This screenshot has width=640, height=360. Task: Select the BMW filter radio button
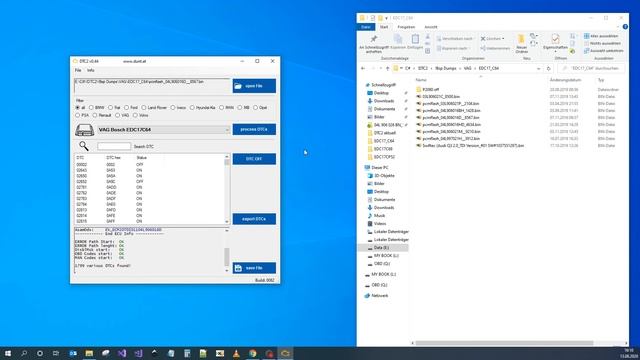(91, 108)
